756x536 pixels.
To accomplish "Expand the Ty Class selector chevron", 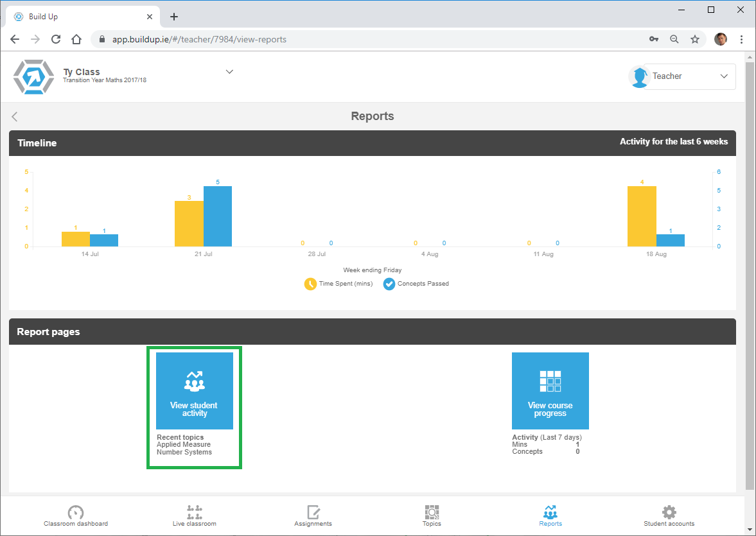I will point(229,72).
